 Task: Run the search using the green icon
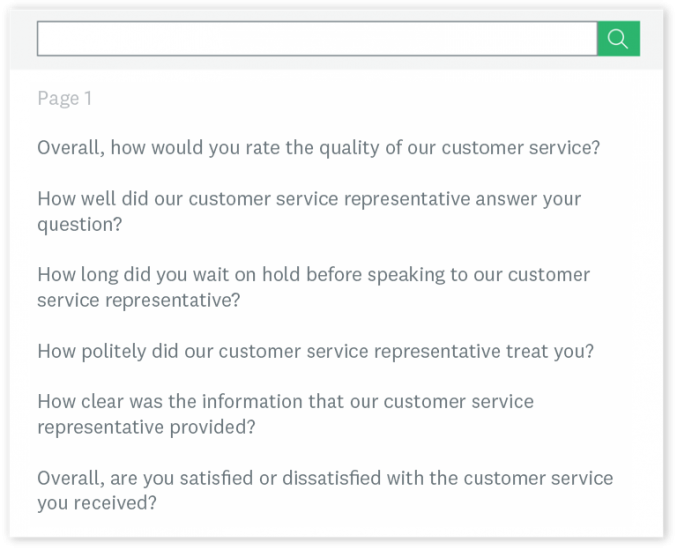click(618, 38)
